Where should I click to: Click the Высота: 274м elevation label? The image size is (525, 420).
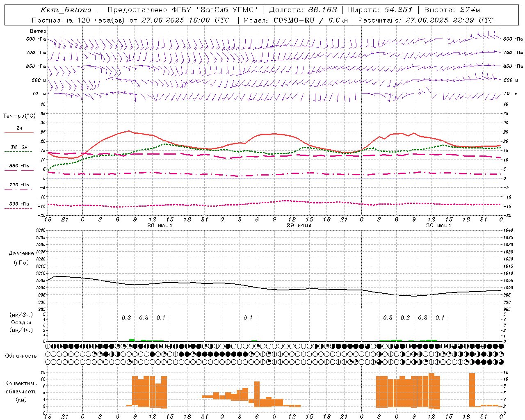click(452, 10)
